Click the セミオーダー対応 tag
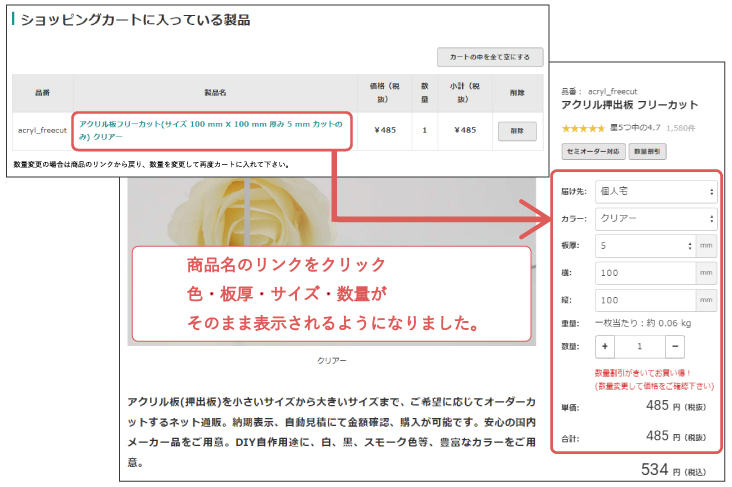 click(x=593, y=151)
